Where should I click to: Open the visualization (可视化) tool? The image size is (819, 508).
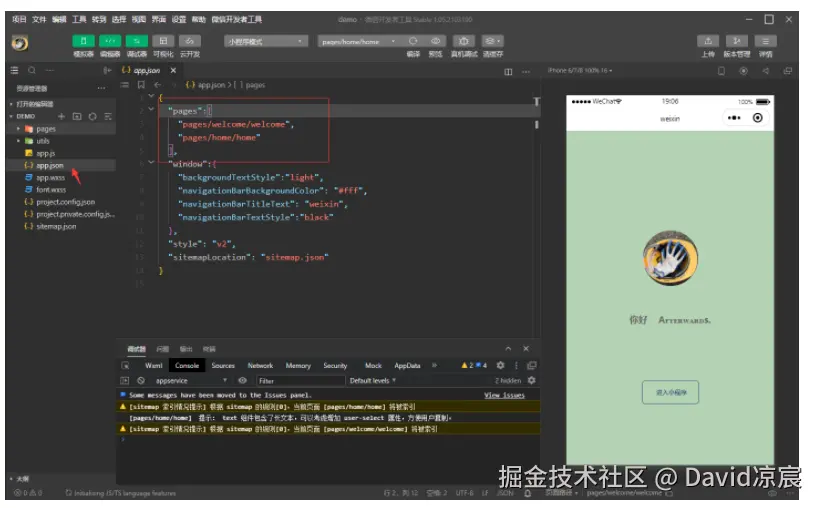click(163, 41)
